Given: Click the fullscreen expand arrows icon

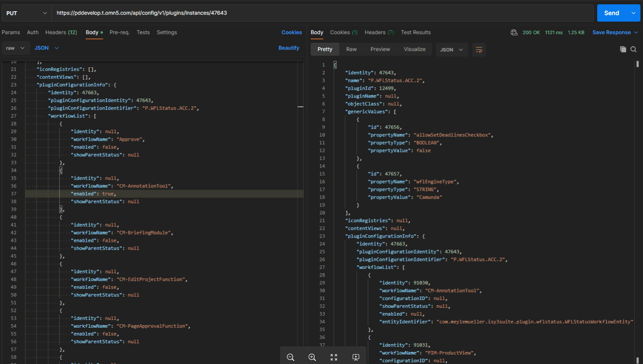Looking at the screenshot, I should pyautogui.click(x=334, y=357).
